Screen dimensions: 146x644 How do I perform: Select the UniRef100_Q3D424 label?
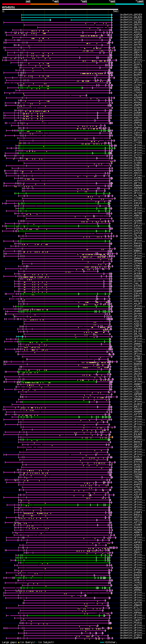click(131, 55)
